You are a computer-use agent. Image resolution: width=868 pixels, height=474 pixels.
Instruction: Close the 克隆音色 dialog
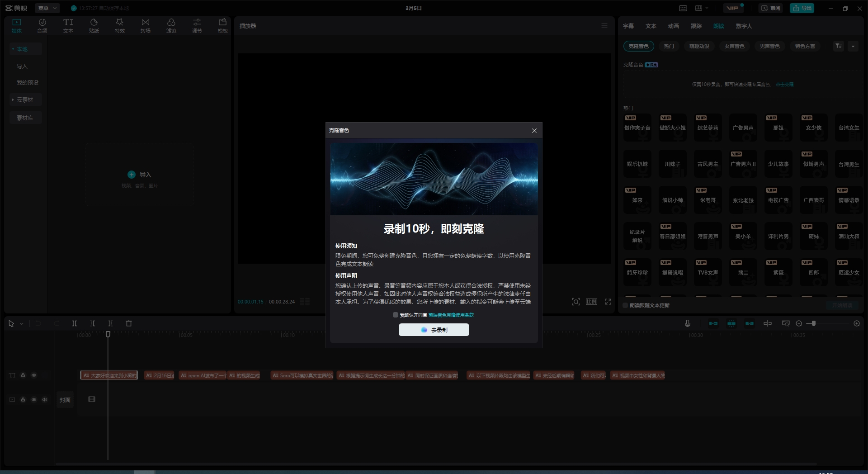(534, 131)
